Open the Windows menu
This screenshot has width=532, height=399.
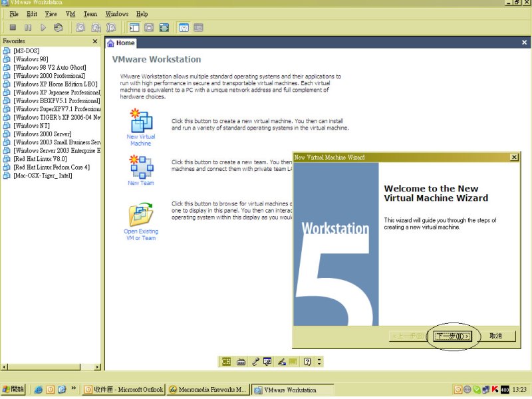[117, 14]
